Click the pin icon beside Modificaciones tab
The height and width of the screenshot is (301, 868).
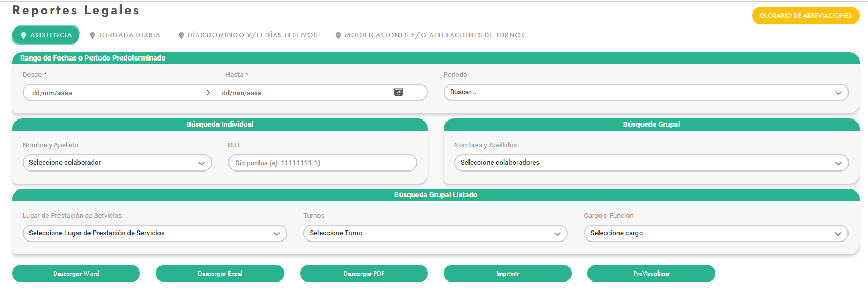(x=338, y=35)
